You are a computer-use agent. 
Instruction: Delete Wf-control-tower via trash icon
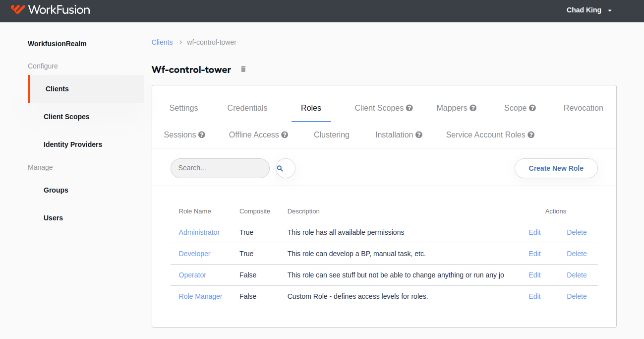coord(243,69)
